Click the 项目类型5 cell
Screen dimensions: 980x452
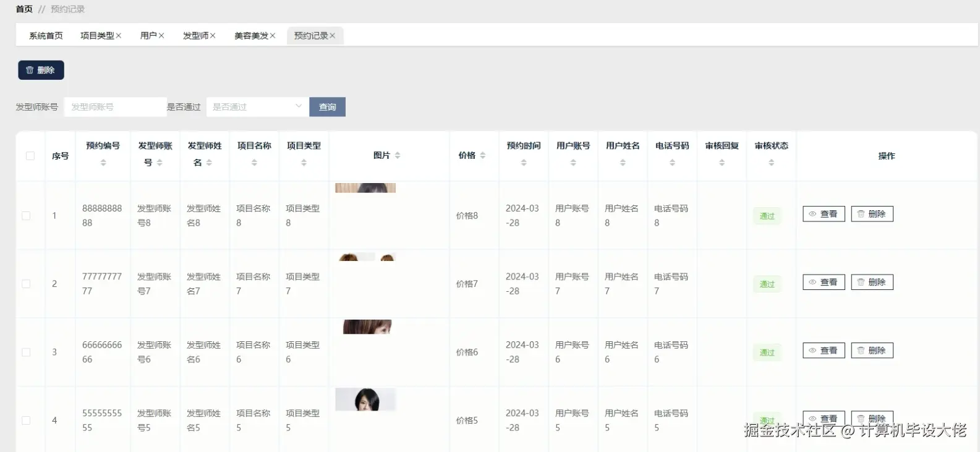tap(302, 420)
